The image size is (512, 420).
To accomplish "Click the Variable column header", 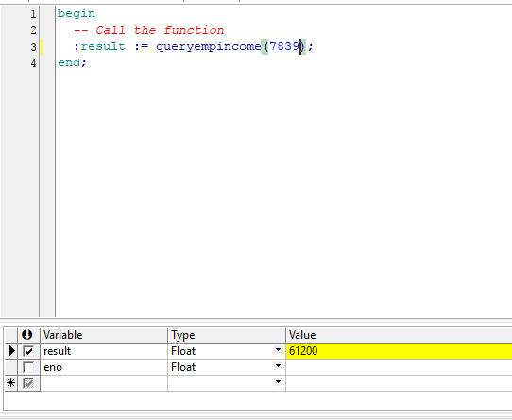I will point(104,335).
